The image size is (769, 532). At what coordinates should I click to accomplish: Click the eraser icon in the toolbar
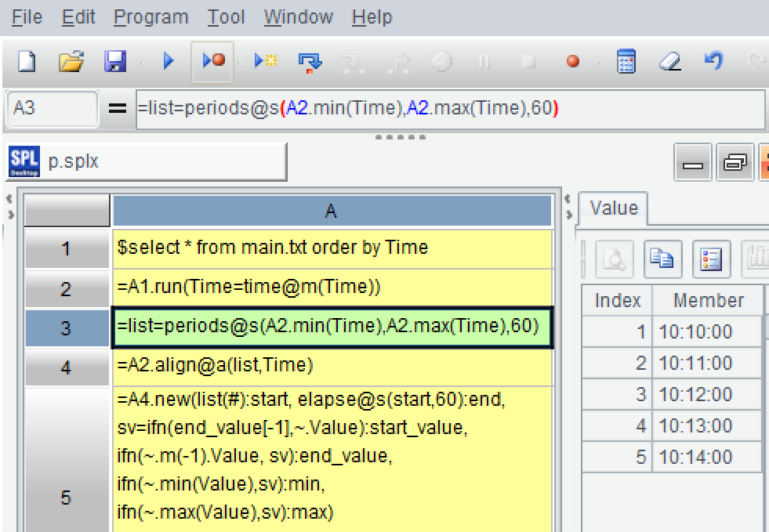669,61
